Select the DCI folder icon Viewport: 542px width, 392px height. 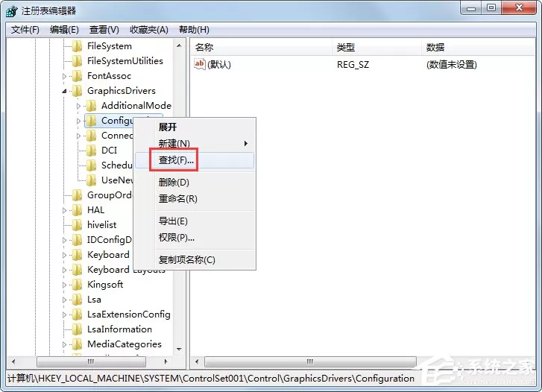(x=91, y=151)
